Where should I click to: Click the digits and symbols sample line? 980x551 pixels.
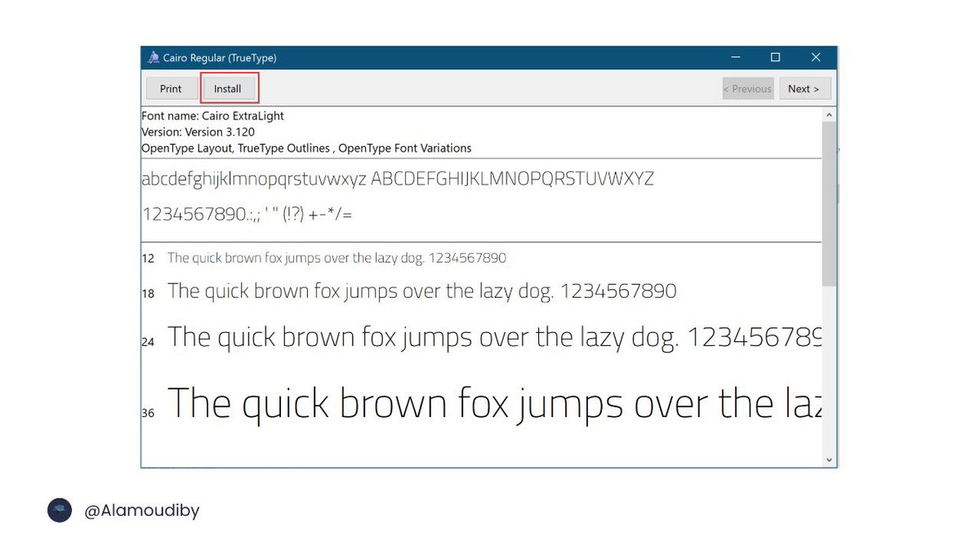(x=247, y=215)
